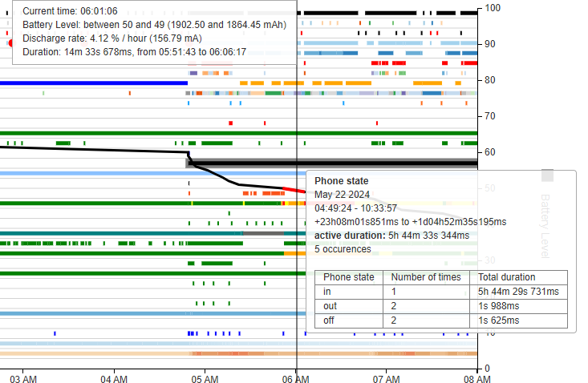Screen dimensions: 588x383
Task: Click the faded Battery Level axis title
Action: pyautogui.click(x=545, y=226)
